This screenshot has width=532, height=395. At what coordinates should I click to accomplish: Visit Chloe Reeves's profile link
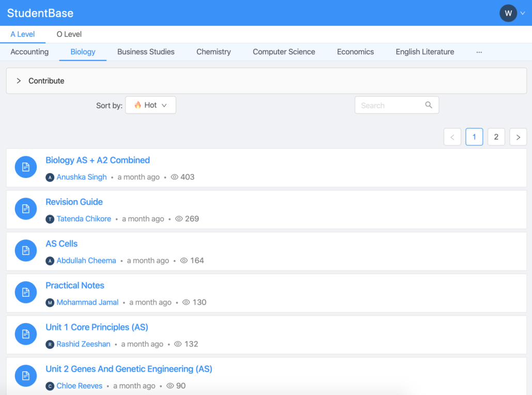(80, 386)
